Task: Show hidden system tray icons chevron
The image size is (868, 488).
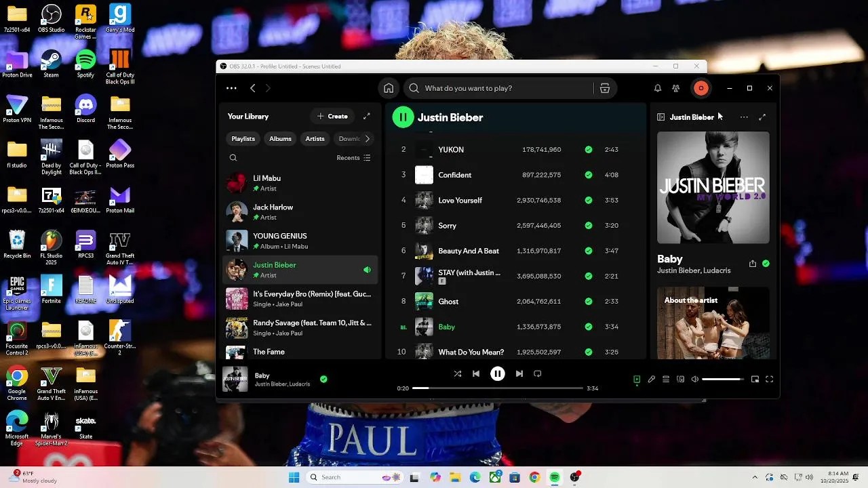Action: click(x=755, y=477)
